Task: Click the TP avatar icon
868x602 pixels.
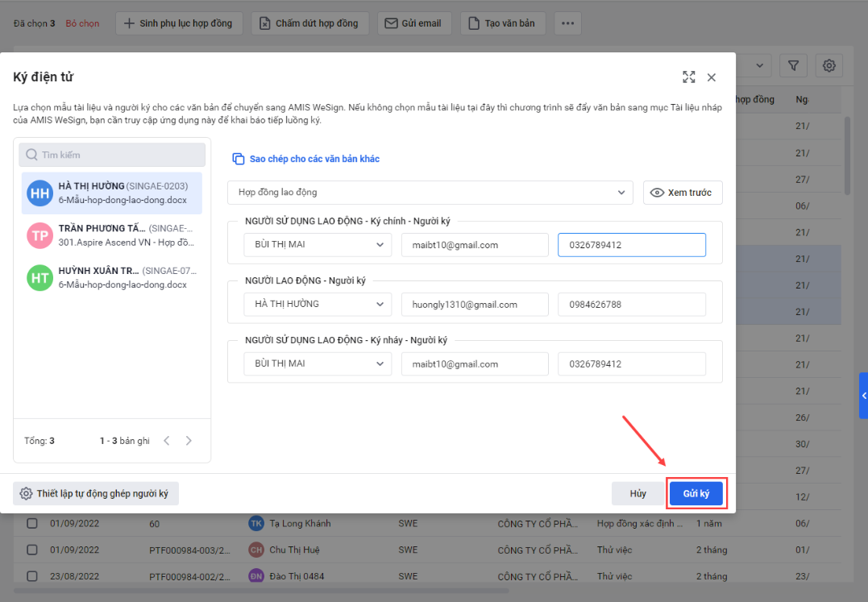Action: pyautogui.click(x=39, y=235)
